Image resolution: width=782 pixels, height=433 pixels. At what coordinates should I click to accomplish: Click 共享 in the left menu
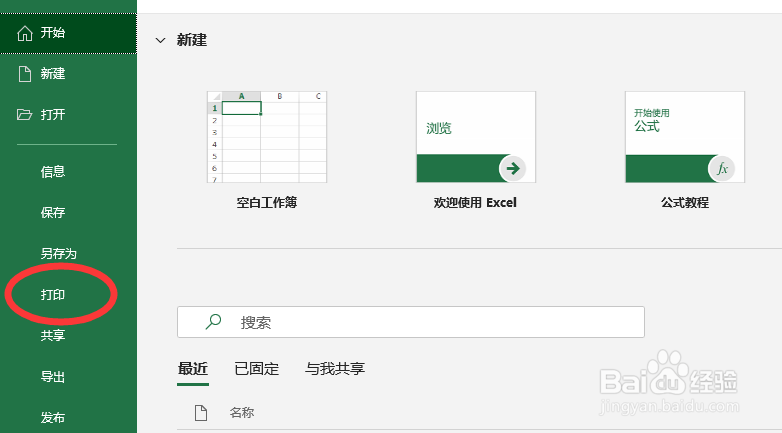click(53, 336)
